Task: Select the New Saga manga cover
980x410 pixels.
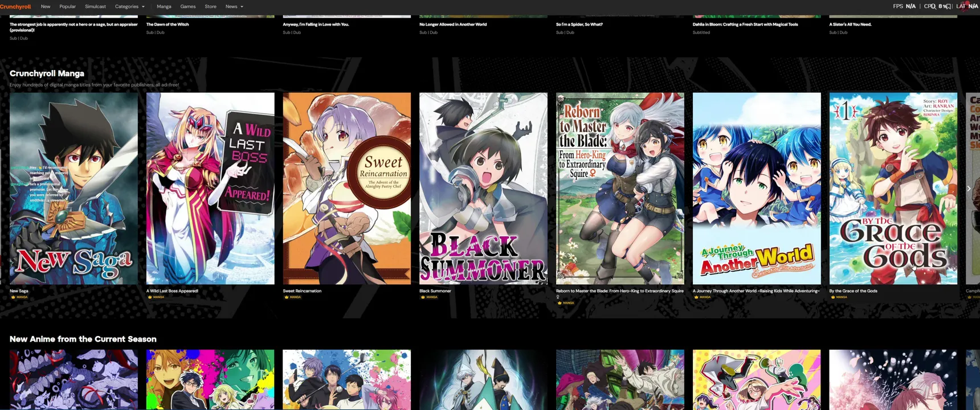Action: pyautogui.click(x=73, y=188)
